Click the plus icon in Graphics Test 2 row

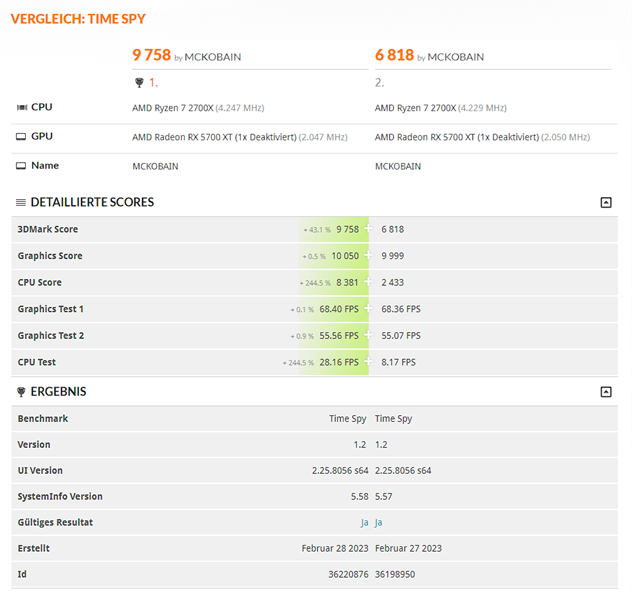[368, 335]
